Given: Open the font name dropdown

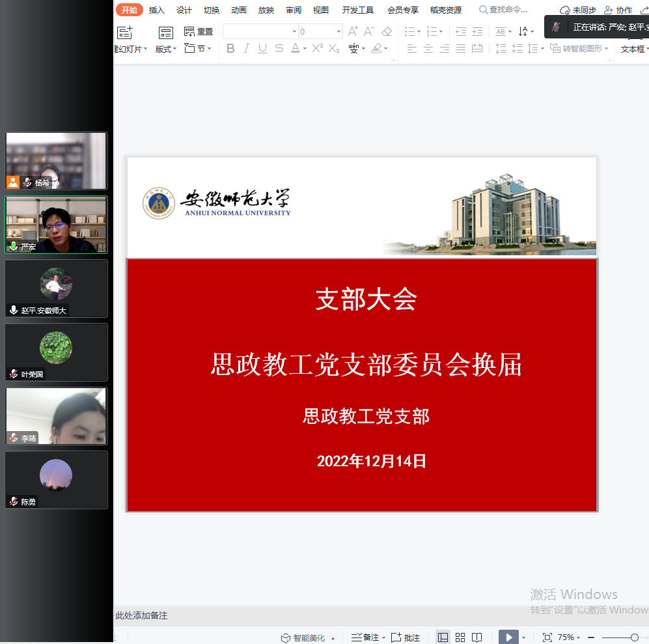Looking at the screenshot, I should [x=294, y=31].
